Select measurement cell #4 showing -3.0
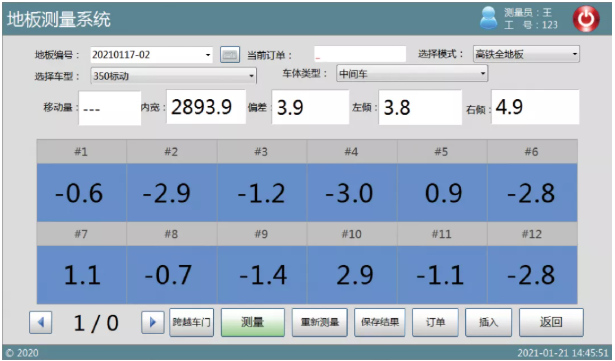The image size is (615, 361). click(352, 193)
